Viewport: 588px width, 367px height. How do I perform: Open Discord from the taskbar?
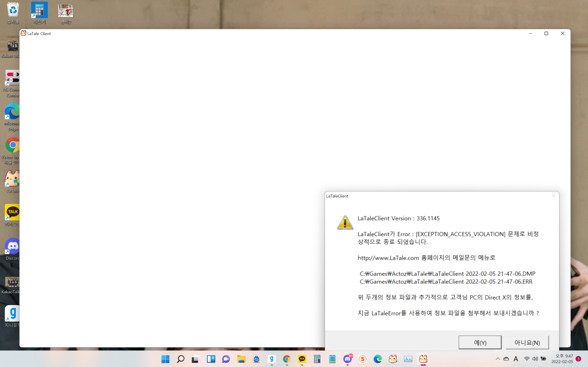point(348,359)
